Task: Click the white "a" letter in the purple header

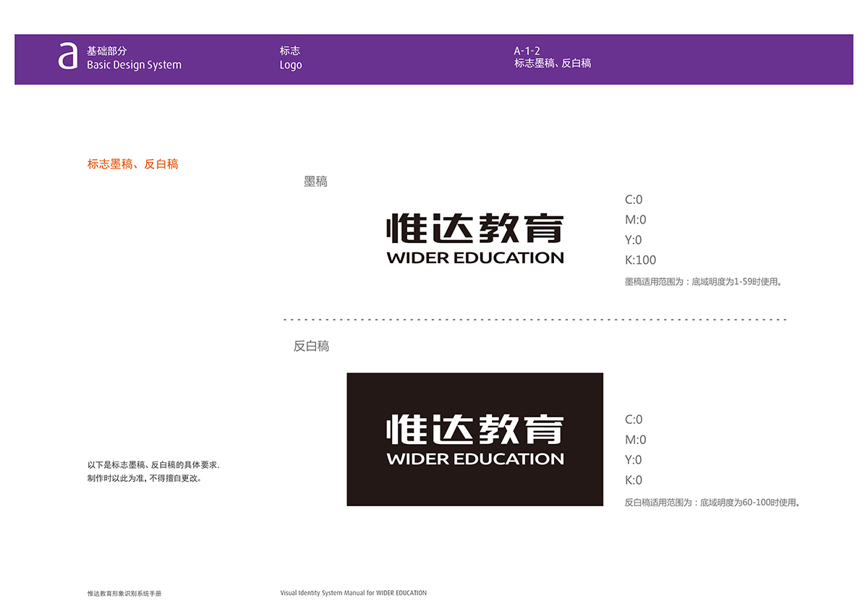Action: (67, 56)
